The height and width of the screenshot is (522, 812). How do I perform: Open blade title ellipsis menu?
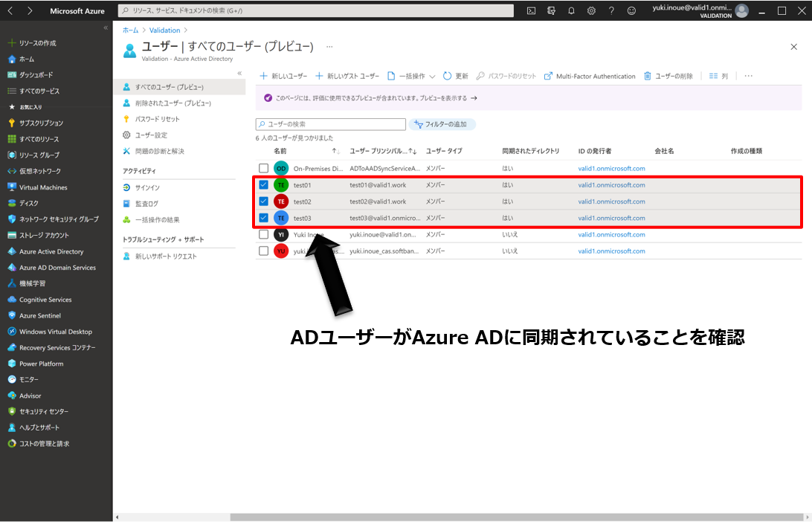(329, 47)
